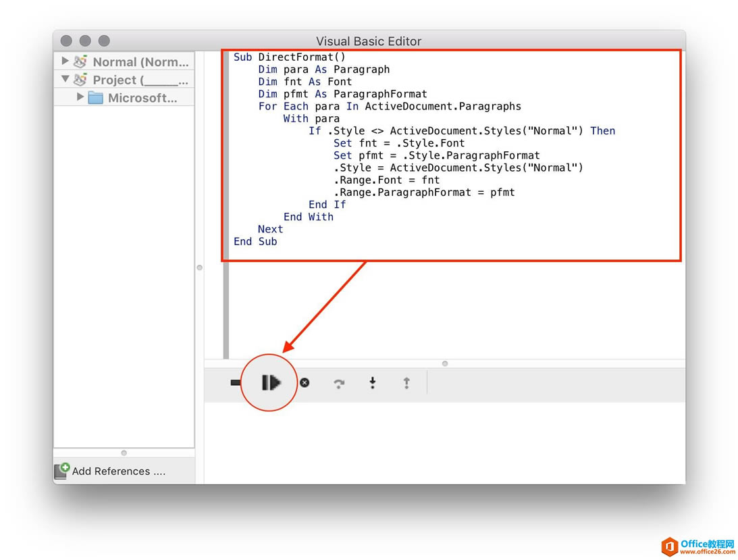
Task: Click the splitter handle above Add References
Action: coord(124,453)
